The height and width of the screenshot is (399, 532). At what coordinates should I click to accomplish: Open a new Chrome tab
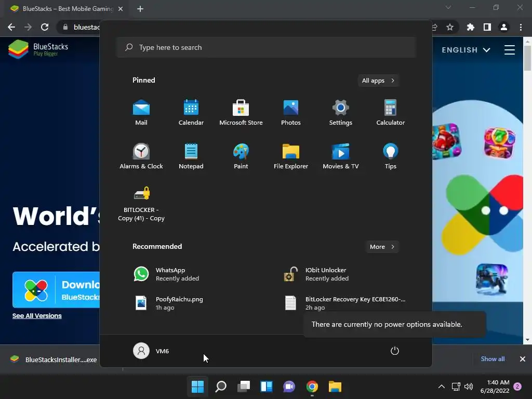point(140,9)
